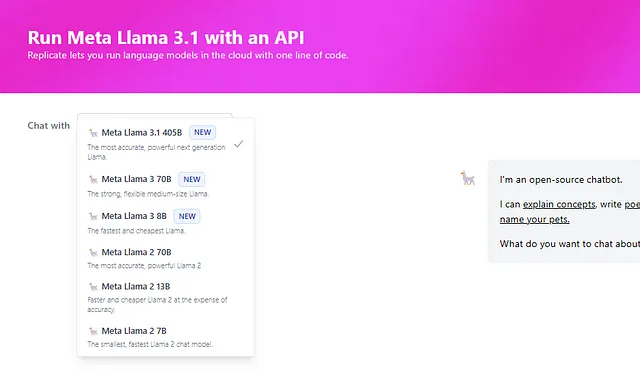Select the Meta Llama 3 70B model option
640x384 pixels.
click(166, 186)
